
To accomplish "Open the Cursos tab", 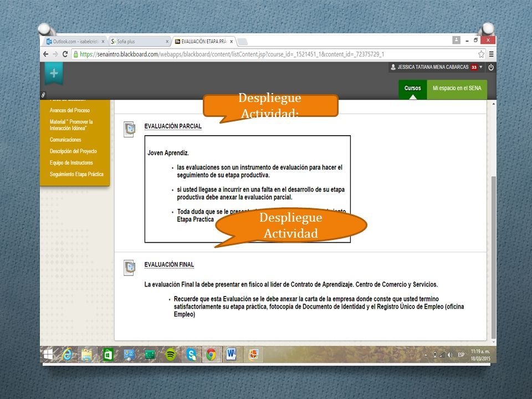I will pyautogui.click(x=412, y=90).
